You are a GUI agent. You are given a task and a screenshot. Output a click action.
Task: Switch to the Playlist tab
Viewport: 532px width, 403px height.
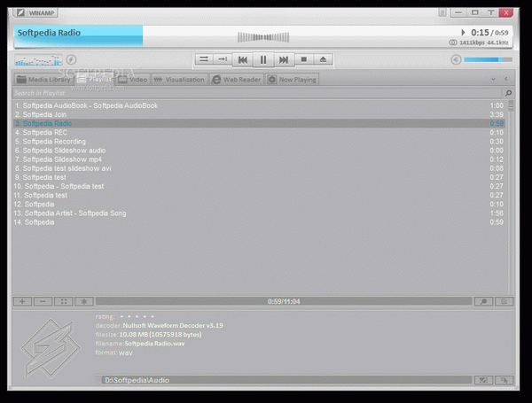pos(95,80)
